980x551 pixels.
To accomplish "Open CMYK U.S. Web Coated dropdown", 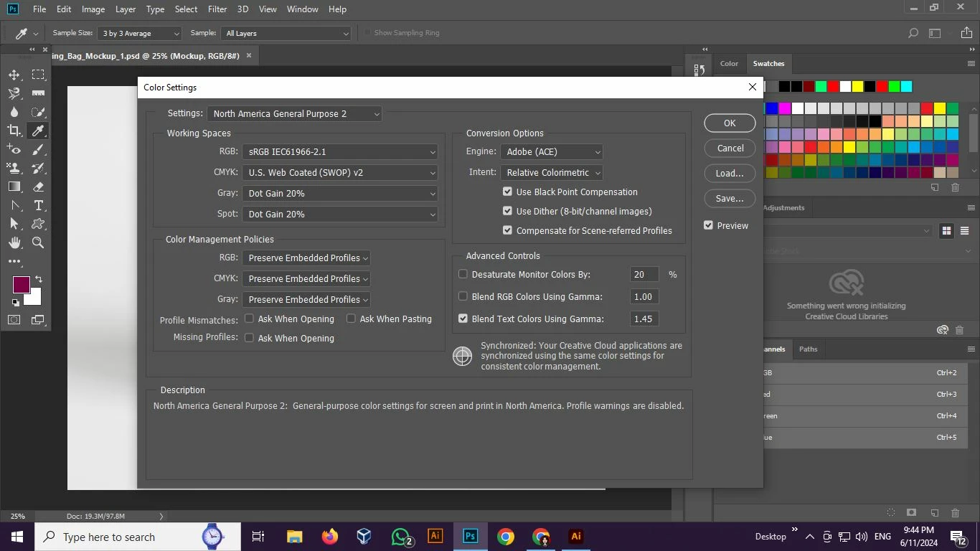I will pos(340,173).
